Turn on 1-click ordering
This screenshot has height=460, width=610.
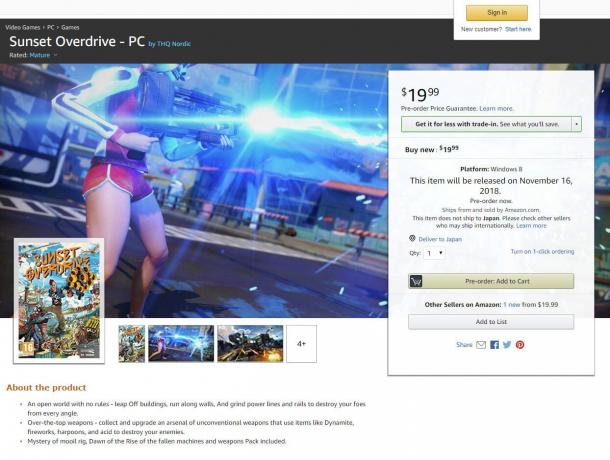tap(542, 251)
